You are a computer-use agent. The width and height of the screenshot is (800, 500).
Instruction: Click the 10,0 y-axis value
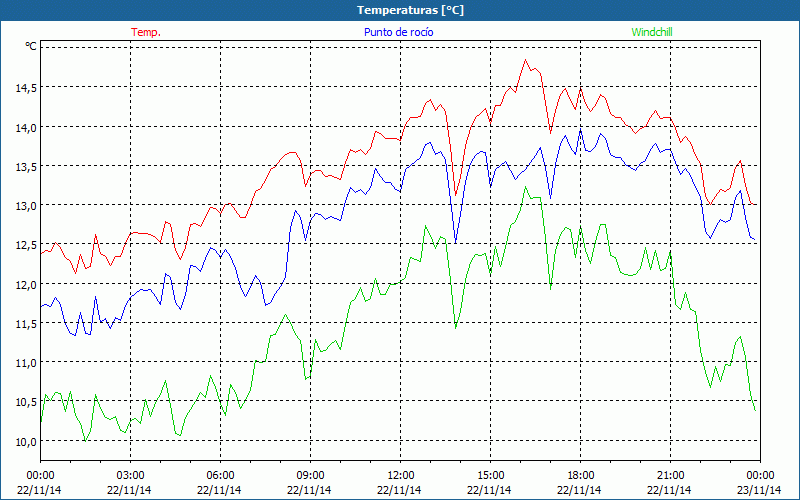click(26, 442)
